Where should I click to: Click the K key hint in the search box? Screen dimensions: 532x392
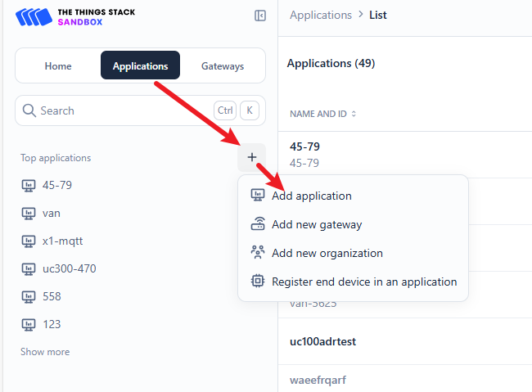[x=250, y=110]
